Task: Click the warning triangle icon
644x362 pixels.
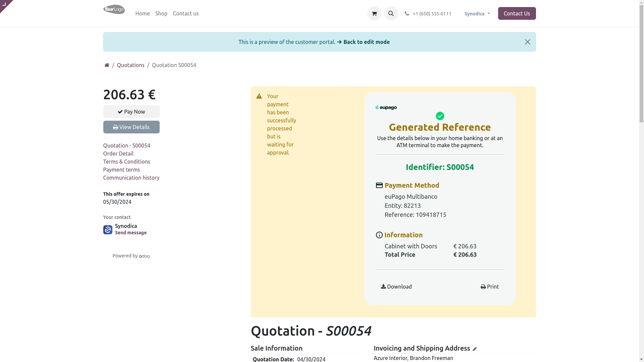Action: [259, 96]
